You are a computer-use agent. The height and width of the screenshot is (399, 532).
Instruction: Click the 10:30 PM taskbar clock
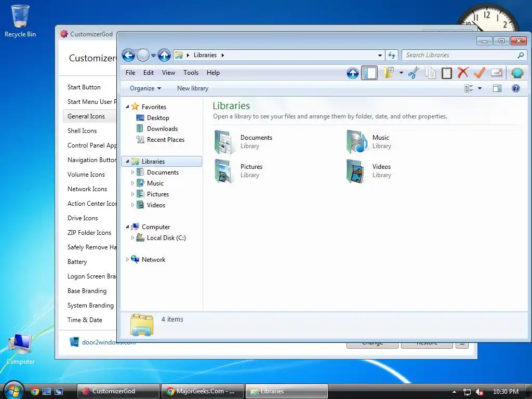pyautogui.click(x=505, y=392)
